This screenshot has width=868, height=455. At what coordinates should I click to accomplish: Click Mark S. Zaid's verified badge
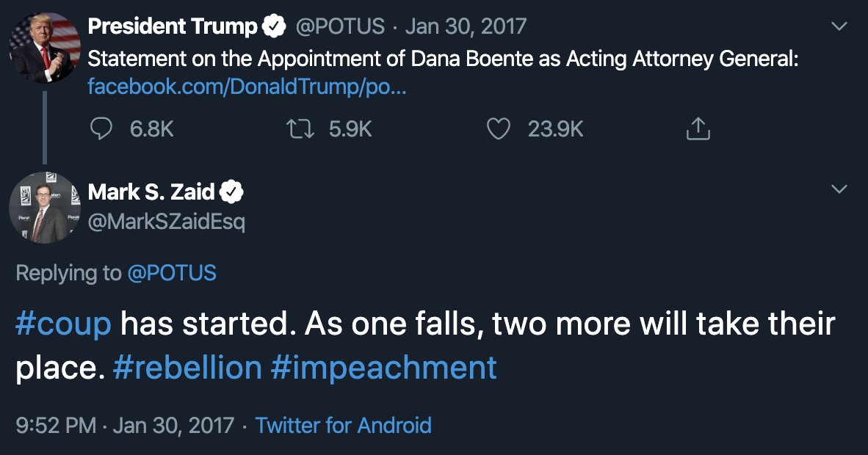[232, 192]
